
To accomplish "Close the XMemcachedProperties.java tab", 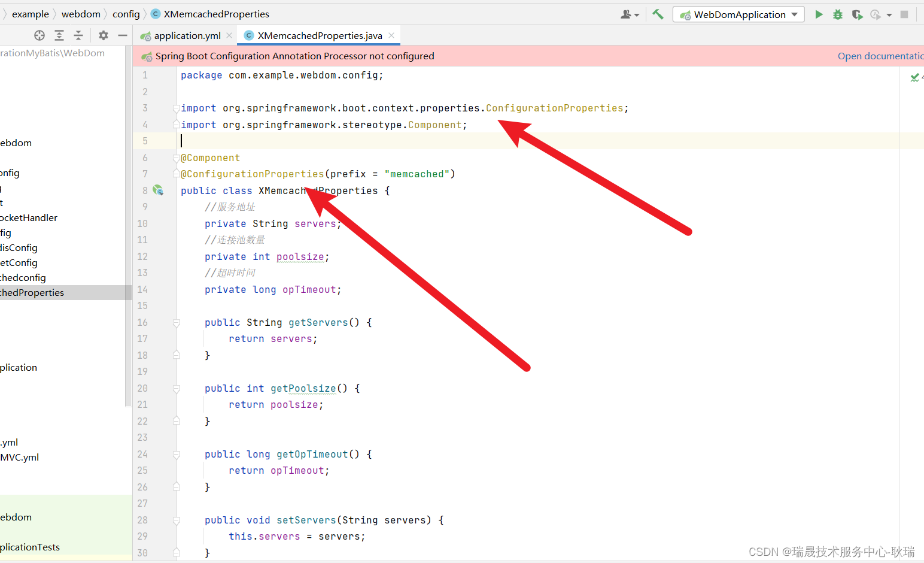I will pyautogui.click(x=391, y=35).
